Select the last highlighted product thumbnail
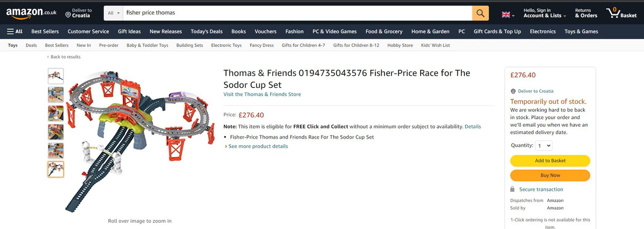This screenshot has width=644, height=229. pyautogui.click(x=56, y=169)
